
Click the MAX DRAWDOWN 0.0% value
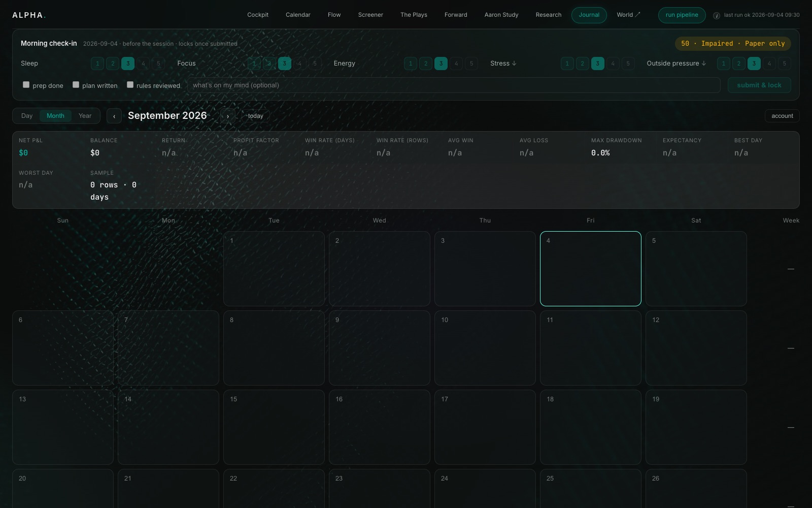click(600, 153)
